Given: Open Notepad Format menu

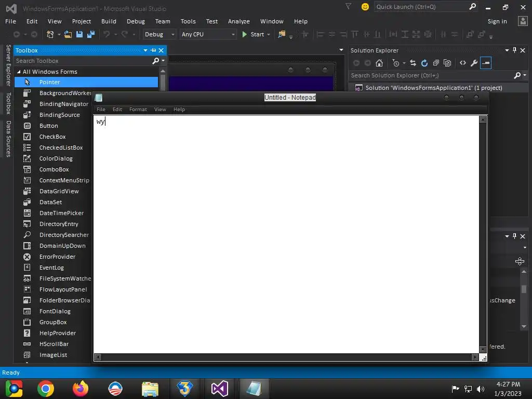Looking at the screenshot, I should [x=138, y=109].
